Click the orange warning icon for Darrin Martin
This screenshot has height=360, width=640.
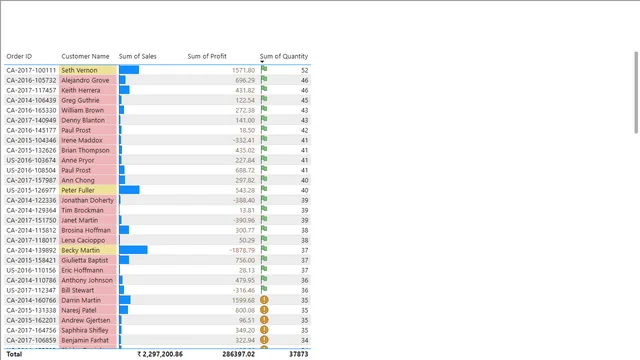[264, 300]
